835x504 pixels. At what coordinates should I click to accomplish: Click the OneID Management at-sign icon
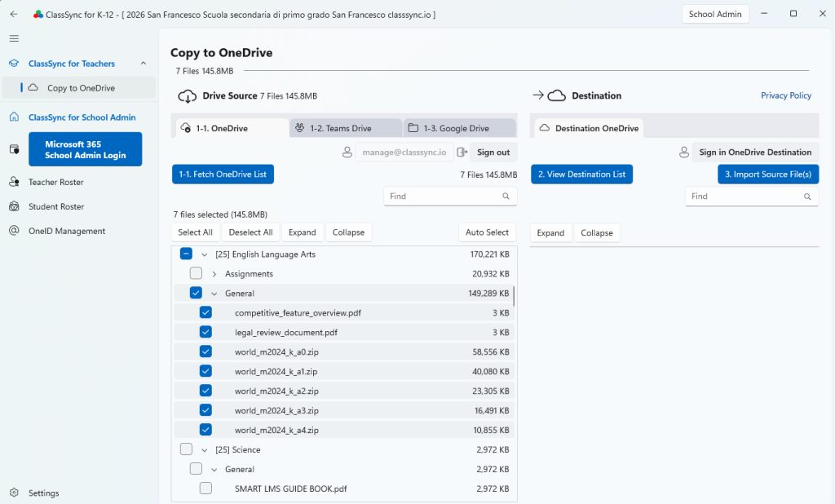15,230
